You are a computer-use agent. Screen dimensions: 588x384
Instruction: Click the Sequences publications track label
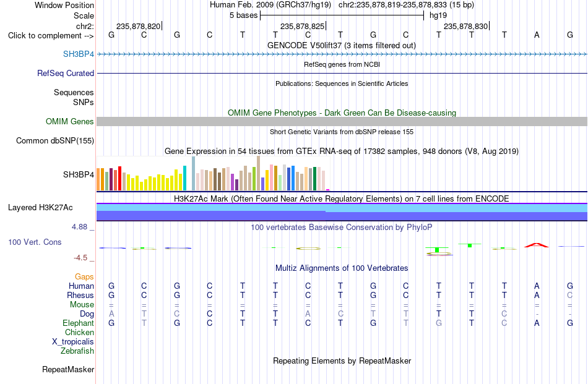point(74,92)
